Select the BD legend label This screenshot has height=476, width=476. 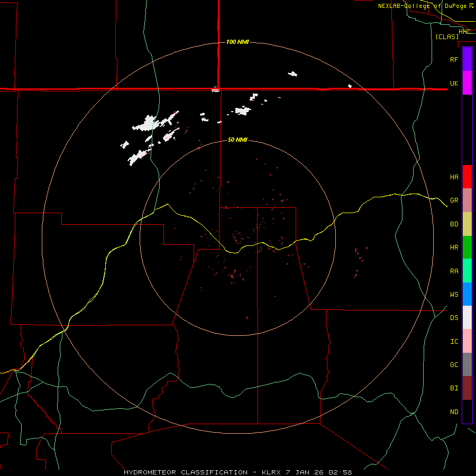tap(454, 224)
